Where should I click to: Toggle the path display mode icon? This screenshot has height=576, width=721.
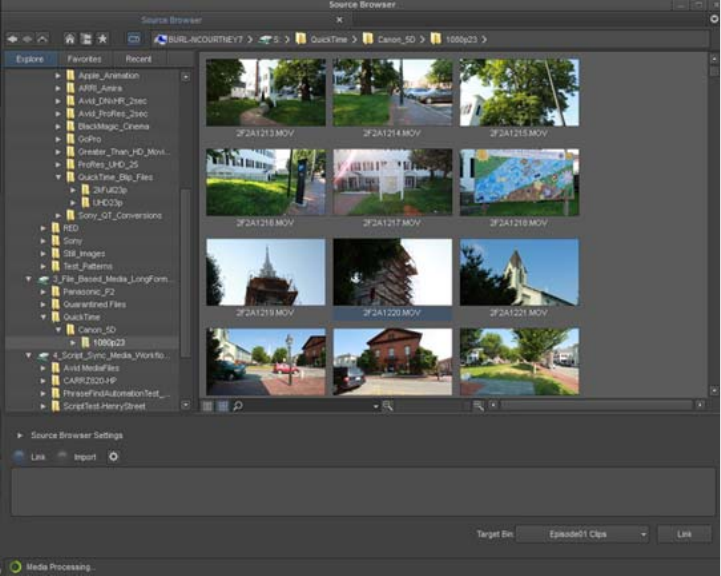[134, 39]
